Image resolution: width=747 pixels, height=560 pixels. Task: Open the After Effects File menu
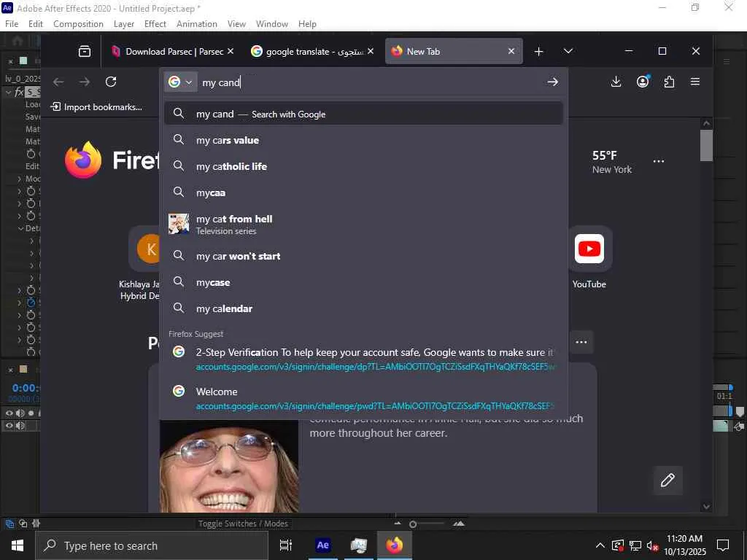tap(12, 24)
